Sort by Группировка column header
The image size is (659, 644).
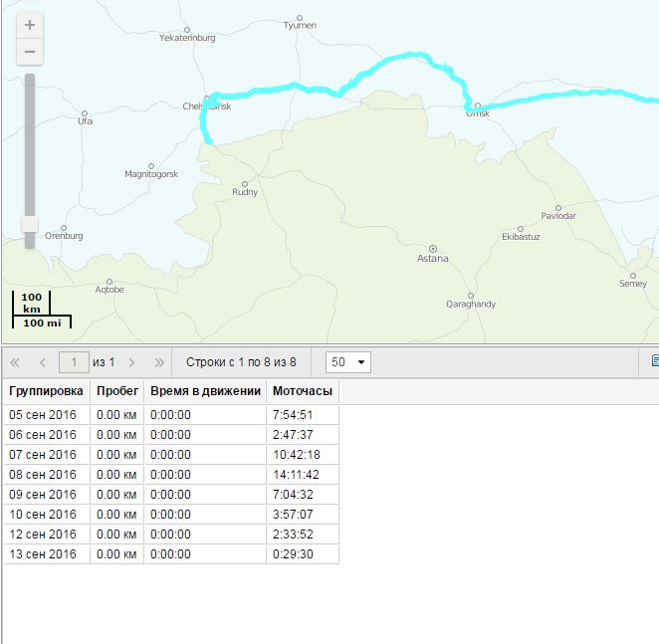46,391
